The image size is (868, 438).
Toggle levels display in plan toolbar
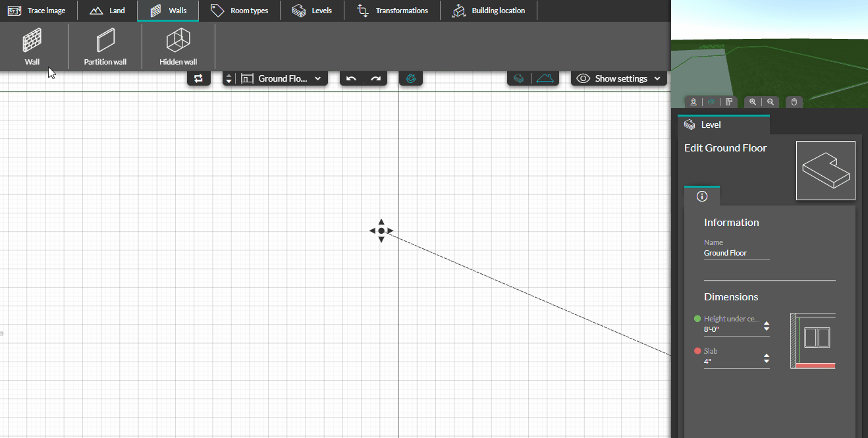(519, 78)
